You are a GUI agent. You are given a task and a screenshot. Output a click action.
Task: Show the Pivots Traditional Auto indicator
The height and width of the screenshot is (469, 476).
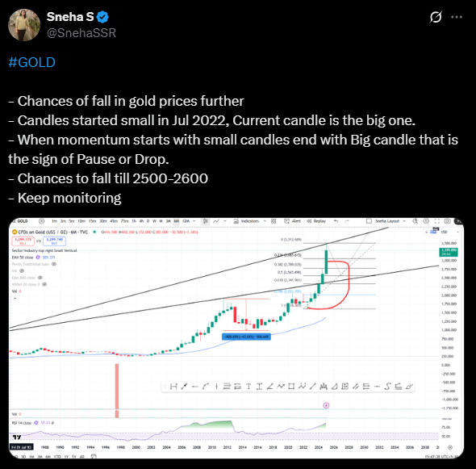(x=54, y=264)
